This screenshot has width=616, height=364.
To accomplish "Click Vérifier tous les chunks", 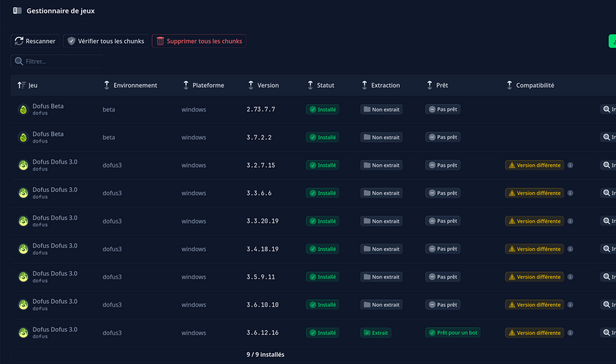I will (106, 41).
